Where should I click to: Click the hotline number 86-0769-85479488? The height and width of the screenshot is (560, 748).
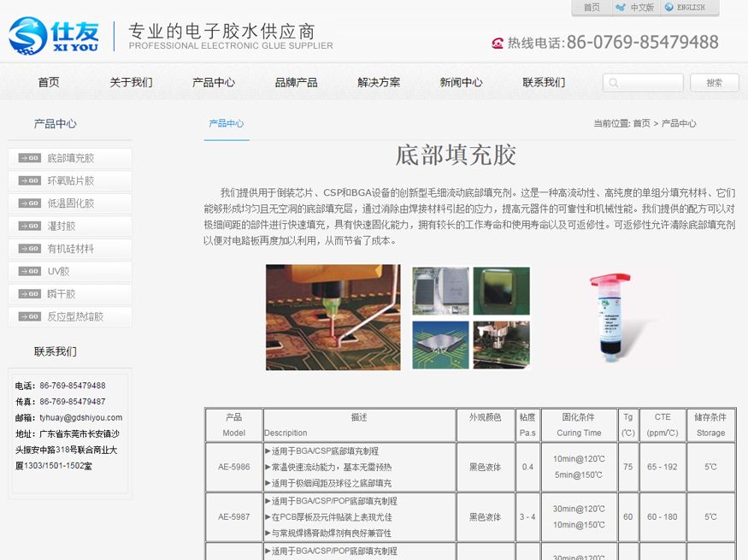643,42
